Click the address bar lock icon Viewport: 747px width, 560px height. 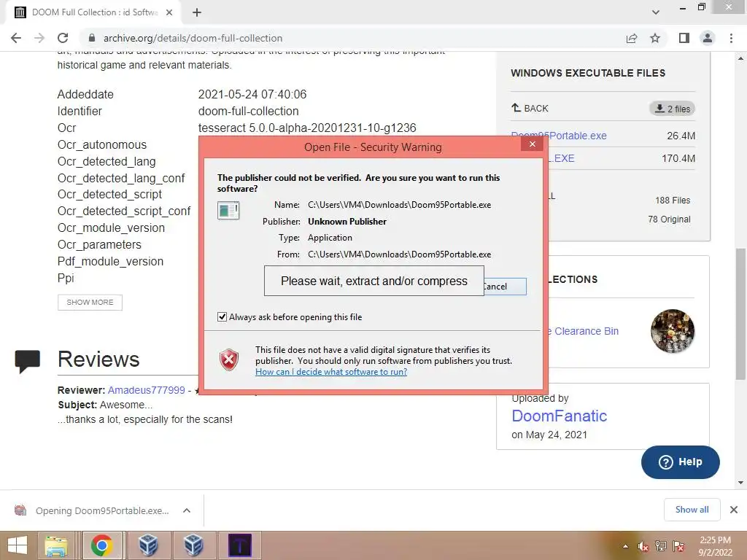(92, 38)
